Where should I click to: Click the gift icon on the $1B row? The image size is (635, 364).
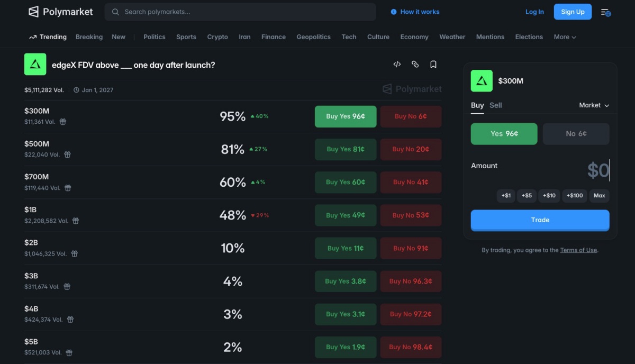tap(76, 221)
